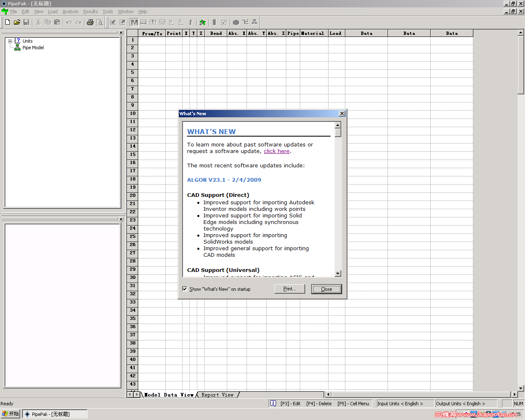Undo with the toolbar arrow icon
The image size is (525, 420).
coord(69,22)
